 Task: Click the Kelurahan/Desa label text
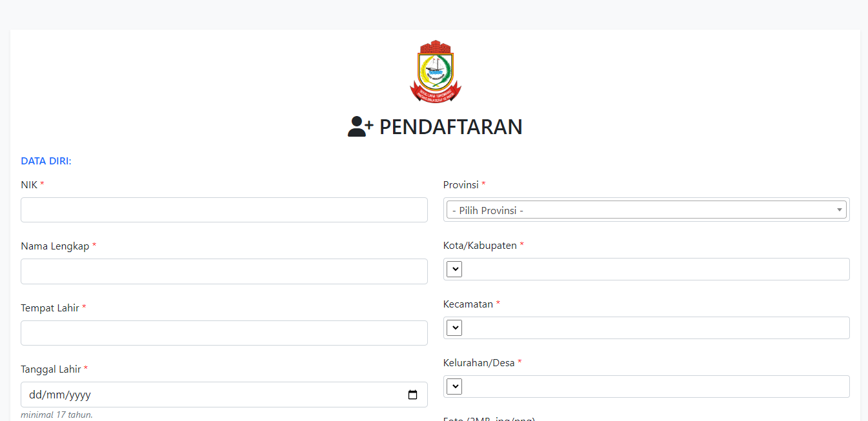[x=479, y=363]
